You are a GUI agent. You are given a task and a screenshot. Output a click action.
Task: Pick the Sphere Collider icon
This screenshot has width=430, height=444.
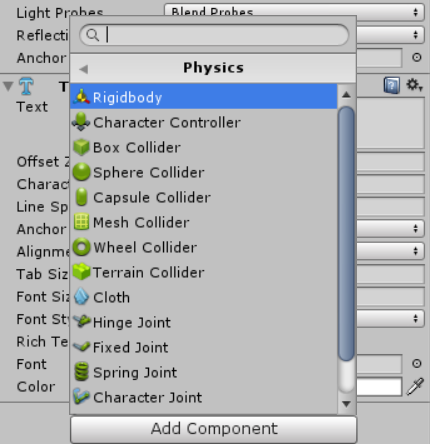(x=81, y=172)
